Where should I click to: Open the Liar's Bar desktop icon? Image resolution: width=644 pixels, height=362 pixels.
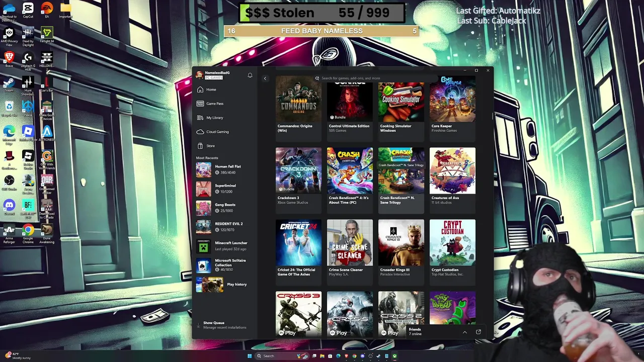pos(47,84)
